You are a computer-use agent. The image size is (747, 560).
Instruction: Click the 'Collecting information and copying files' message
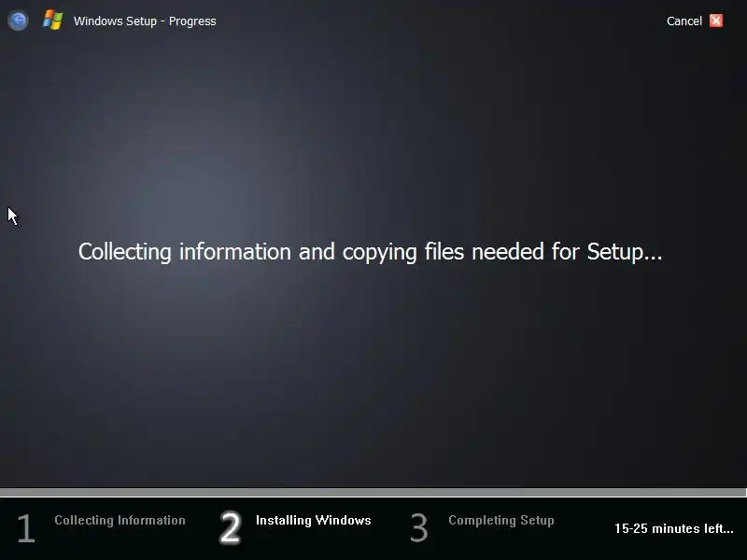[x=370, y=251]
